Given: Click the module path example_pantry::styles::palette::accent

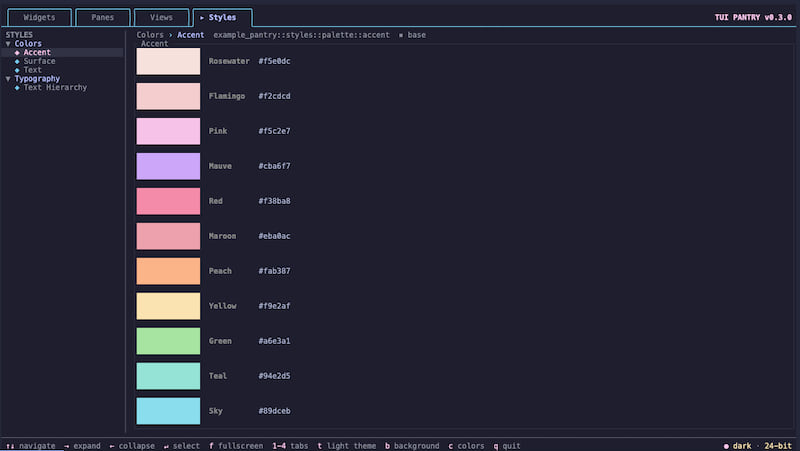Looking at the screenshot, I should [x=301, y=35].
